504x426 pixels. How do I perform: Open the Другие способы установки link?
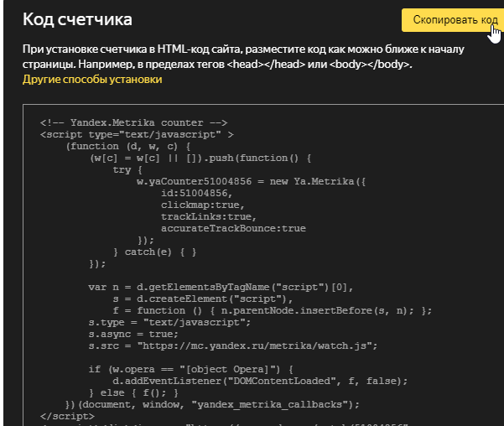pyautogui.click(x=92, y=80)
